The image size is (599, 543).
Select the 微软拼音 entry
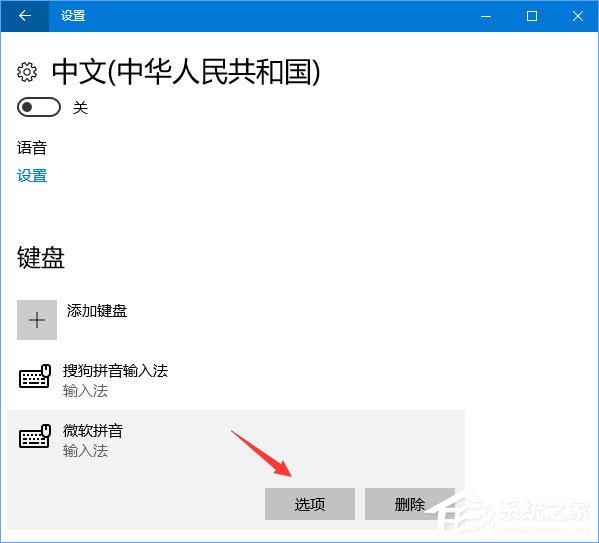tap(236, 470)
